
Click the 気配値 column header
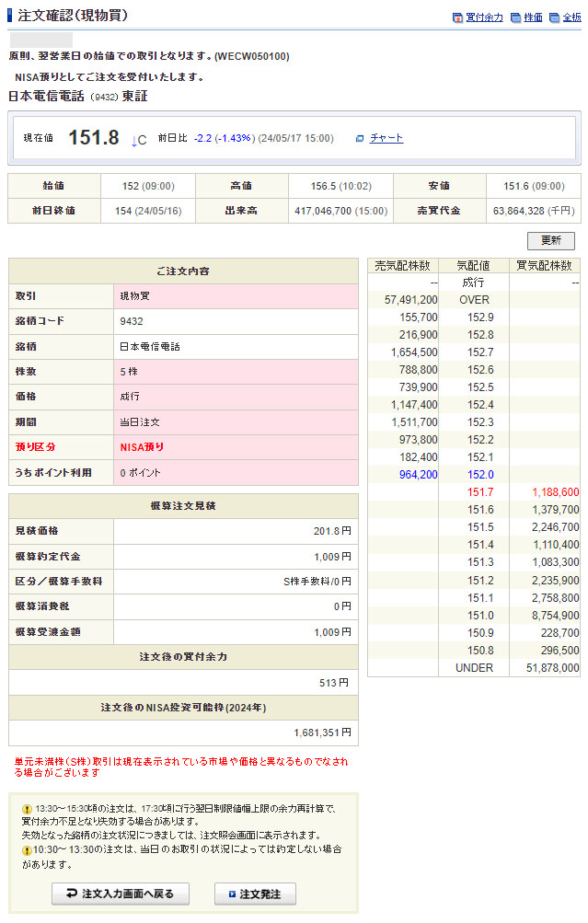point(474,265)
